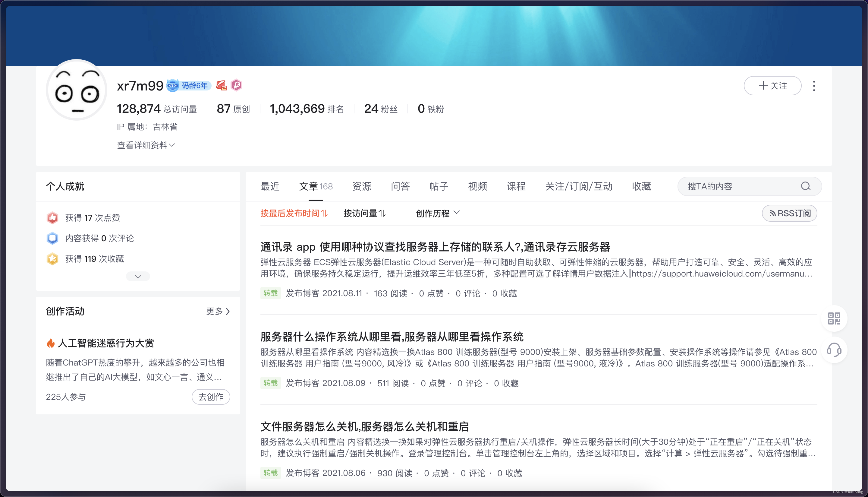The width and height of the screenshot is (868, 497).
Task: Toggle sorting by 按访问量
Action: pyautogui.click(x=364, y=213)
